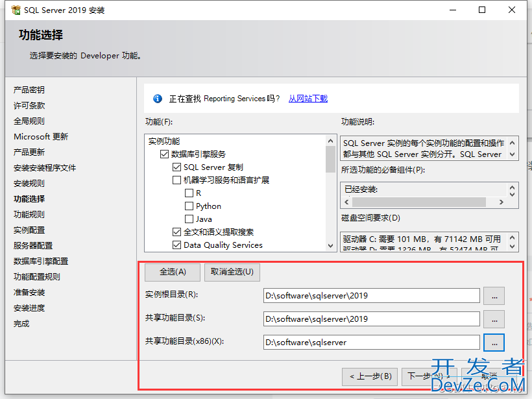This screenshot has height=399, width=532.
Task: Click the 必备组件 horizontal scrollbar thumb
Action: coord(419,202)
